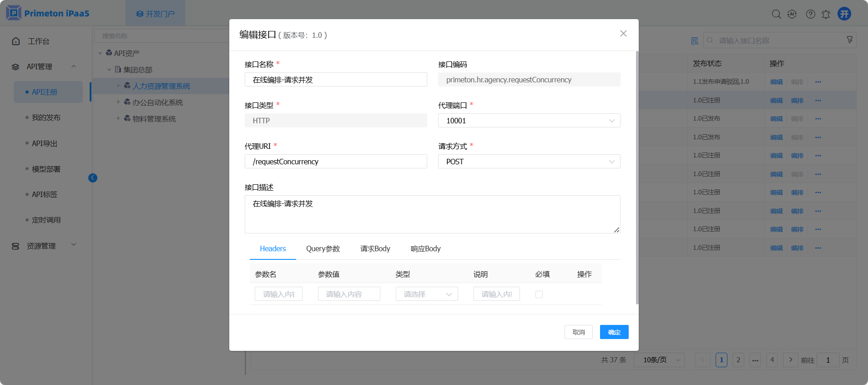Click the interface name input field
The height and width of the screenshot is (385, 868).
(335, 80)
